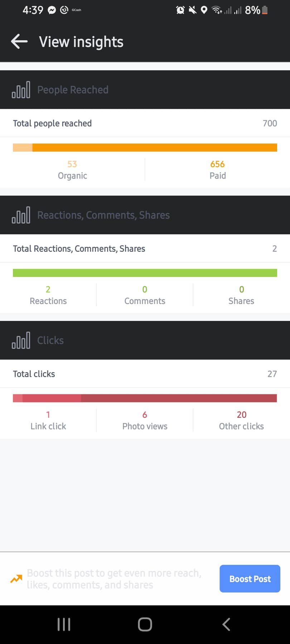The height and width of the screenshot is (644, 290).
Task: Click the Boost Post button
Action: (250, 579)
